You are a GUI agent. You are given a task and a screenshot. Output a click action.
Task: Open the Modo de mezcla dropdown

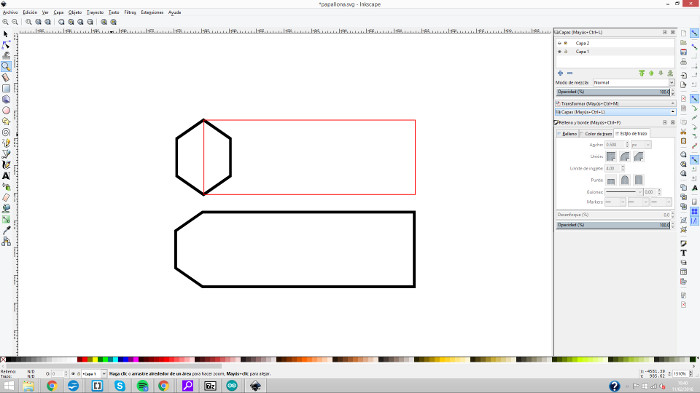[x=633, y=83]
